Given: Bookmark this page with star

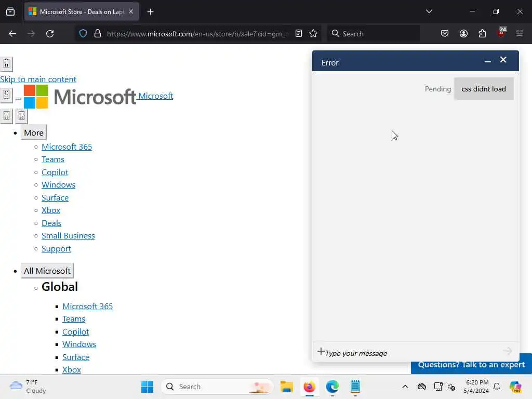Looking at the screenshot, I should 313,34.
